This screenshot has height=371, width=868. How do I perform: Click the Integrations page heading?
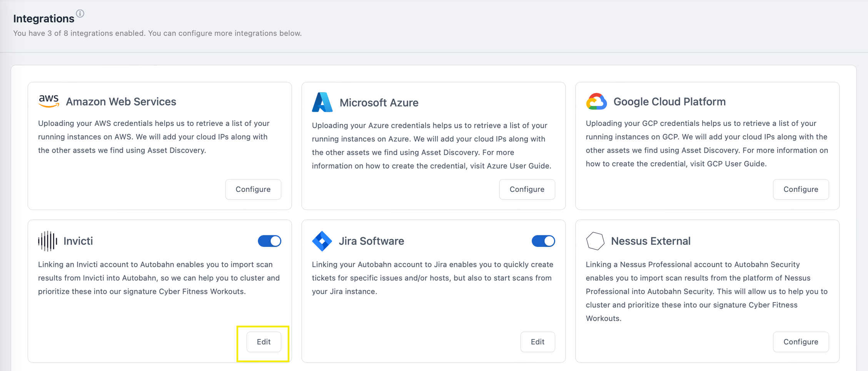click(44, 18)
